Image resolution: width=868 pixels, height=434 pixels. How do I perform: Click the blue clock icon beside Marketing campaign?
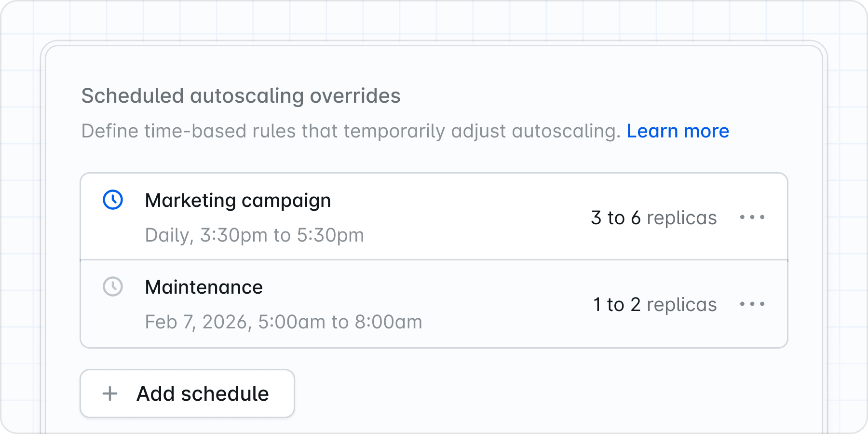click(x=112, y=200)
